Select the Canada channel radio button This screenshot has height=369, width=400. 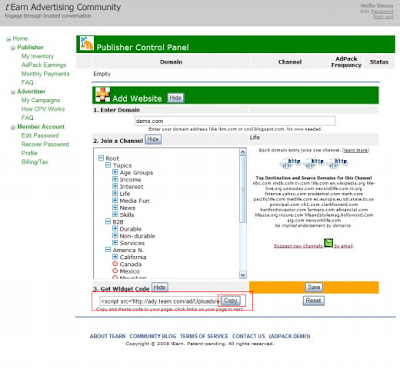click(x=115, y=264)
